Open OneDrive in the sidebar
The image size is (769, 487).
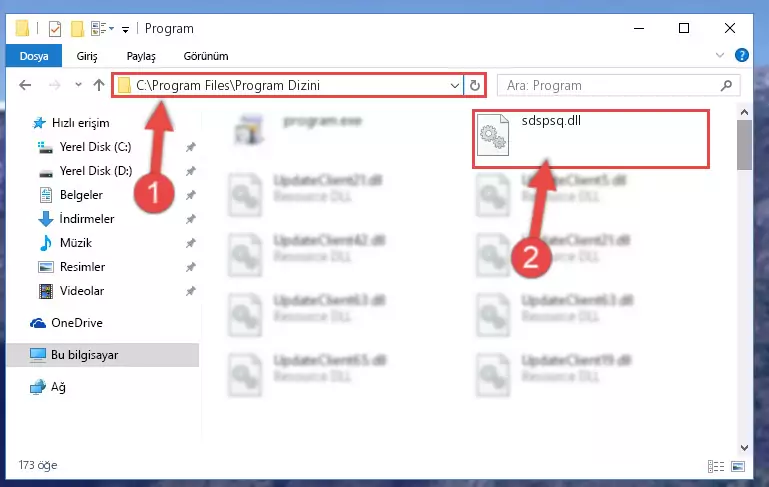click(x=77, y=323)
